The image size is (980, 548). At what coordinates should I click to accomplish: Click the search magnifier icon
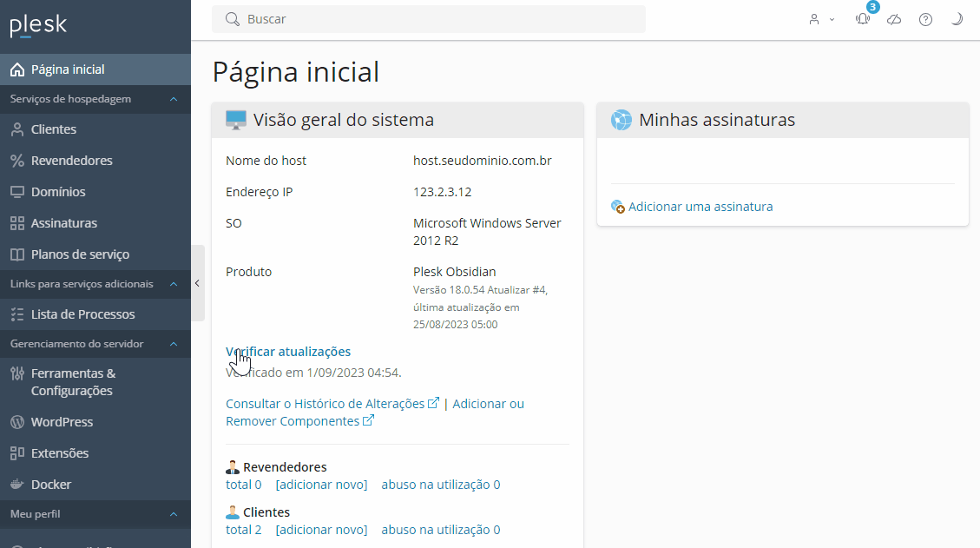pyautogui.click(x=233, y=19)
